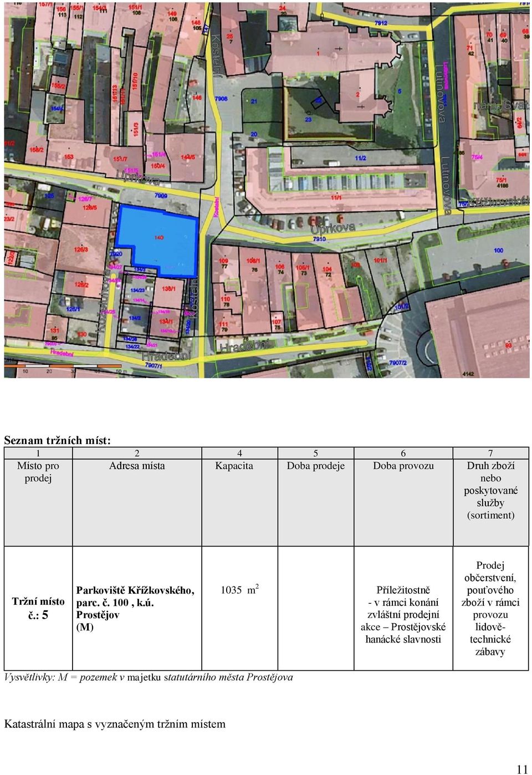Select parcel number "7908" on the map
532x775 pixels.
[221, 99]
